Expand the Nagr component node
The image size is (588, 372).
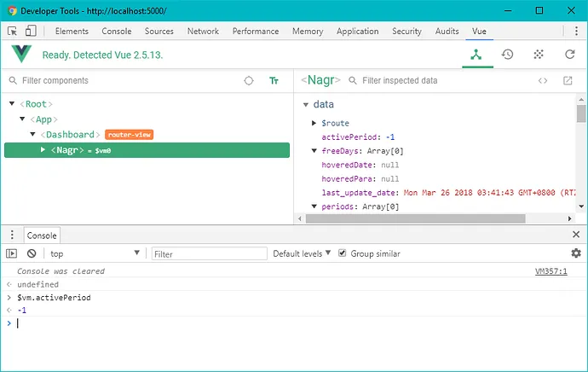43,150
